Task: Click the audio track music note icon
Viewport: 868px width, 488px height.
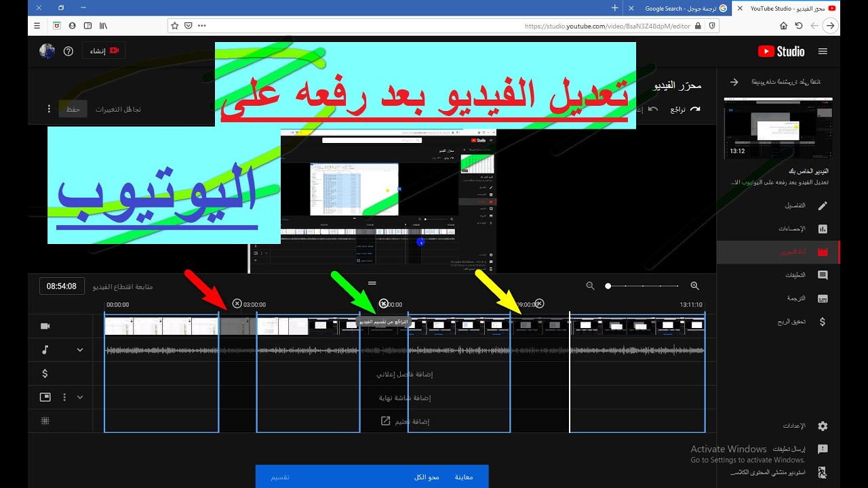Action: click(x=45, y=350)
